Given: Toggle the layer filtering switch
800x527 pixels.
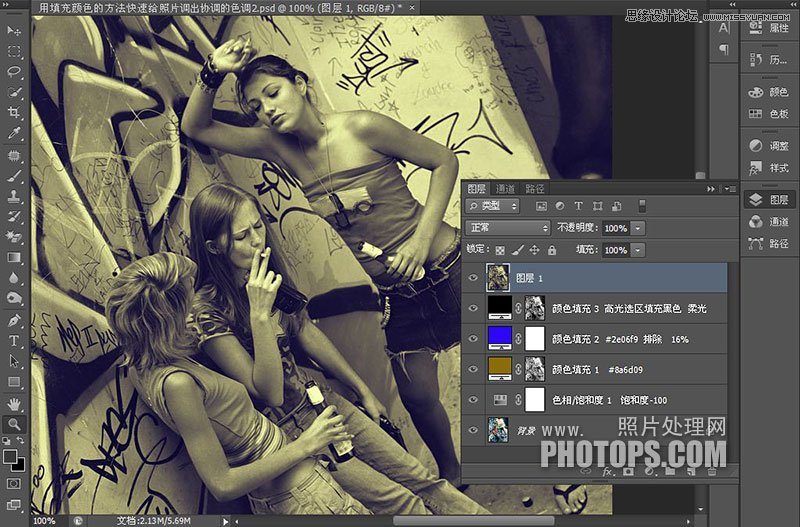Looking at the screenshot, I should (x=642, y=206).
